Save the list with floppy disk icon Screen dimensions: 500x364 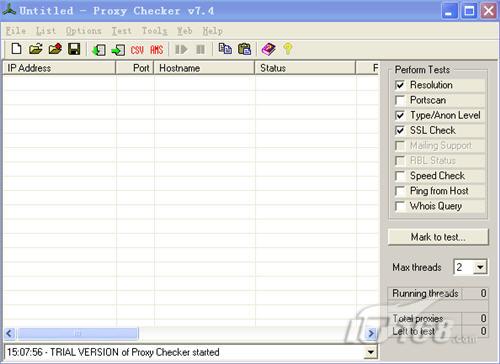click(x=74, y=49)
